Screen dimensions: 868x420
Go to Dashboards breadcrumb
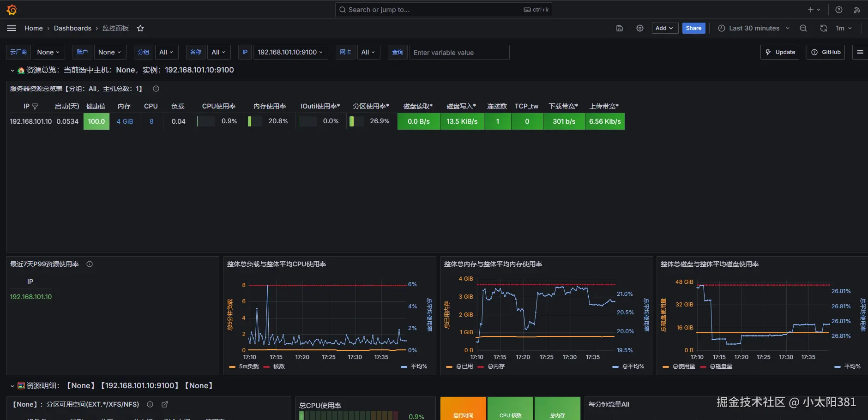pos(72,28)
